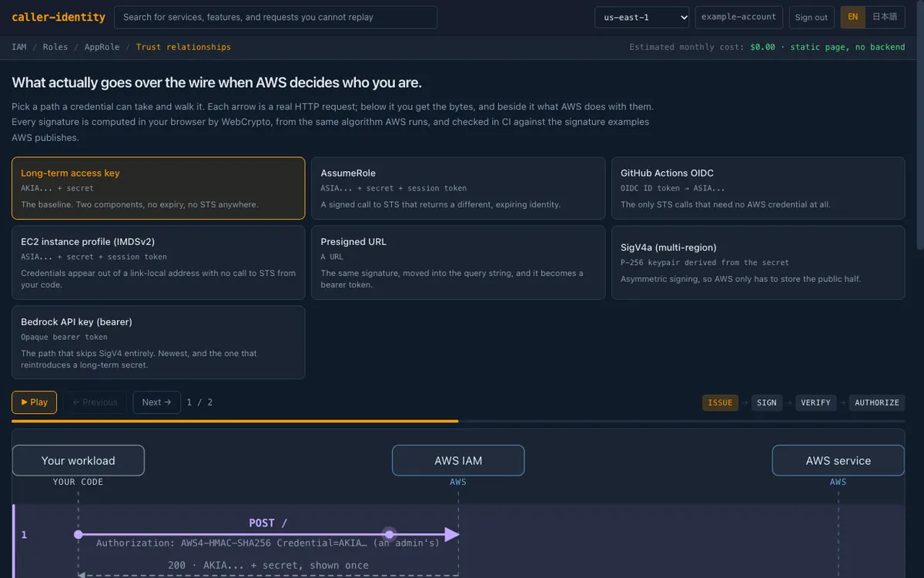The image size is (924, 578).
Task: Click the step 1 number
Action: [24, 535]
